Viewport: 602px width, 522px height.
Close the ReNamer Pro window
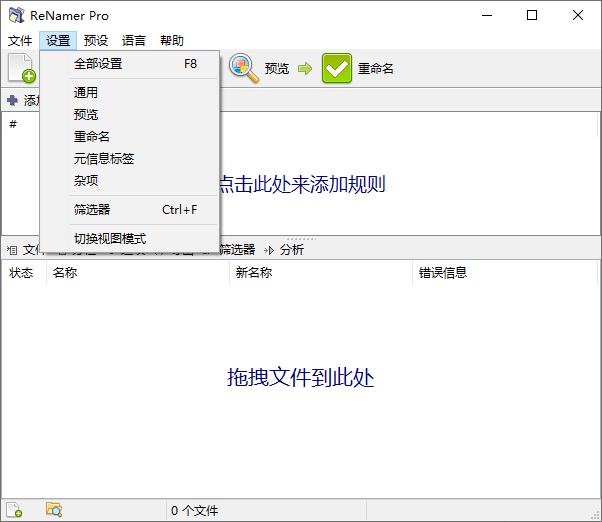pyautogui.click(x=577, y=15)
